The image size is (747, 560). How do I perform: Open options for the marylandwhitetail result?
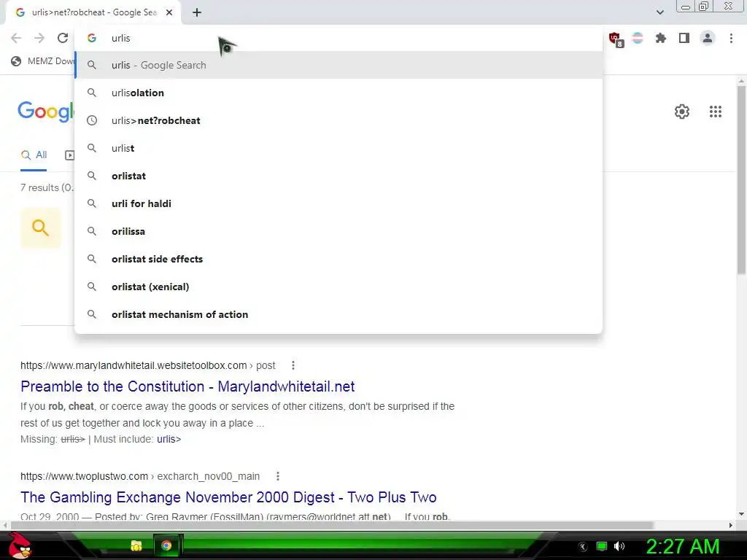click(x=293, y=365)
